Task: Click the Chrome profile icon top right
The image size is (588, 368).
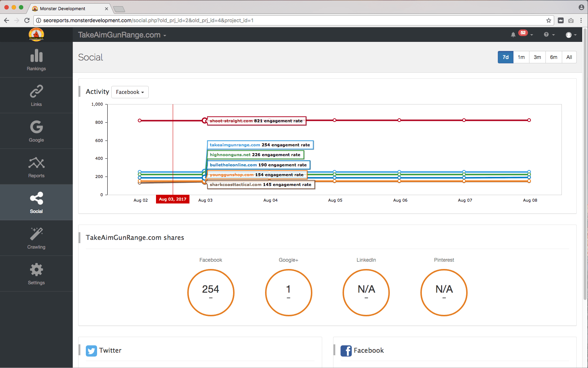Action: 581,7
